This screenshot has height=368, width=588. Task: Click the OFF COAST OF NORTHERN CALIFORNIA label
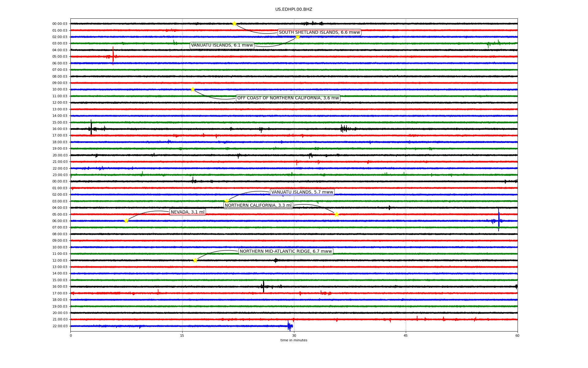tap(288, 98)
